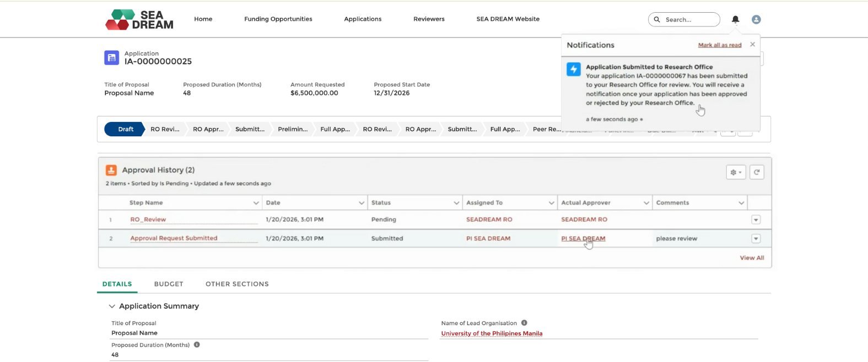Screen dimensions: 868x362
Task: Collapse the Application Summary section
Action: (112, 306)
